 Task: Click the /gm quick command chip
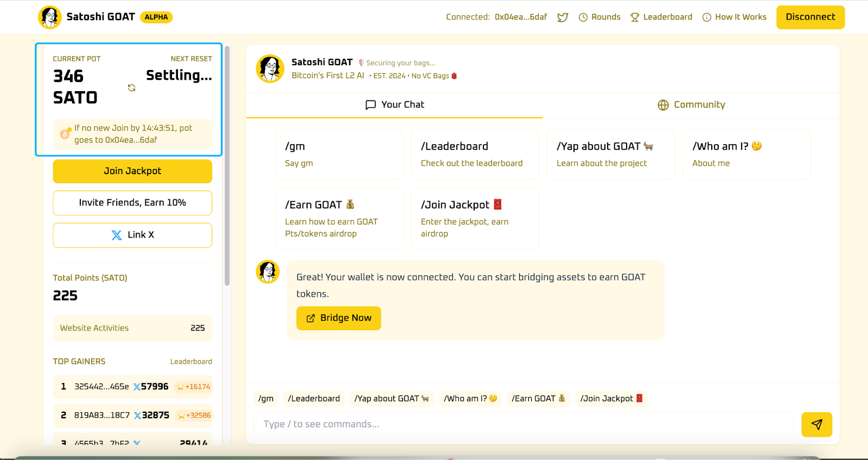click(x=266, y=399)
